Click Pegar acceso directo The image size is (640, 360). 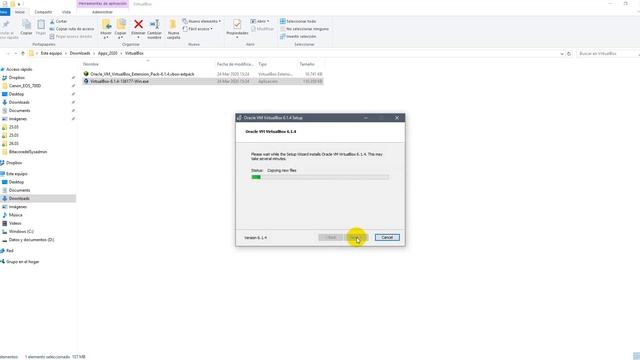click(71, 36)
